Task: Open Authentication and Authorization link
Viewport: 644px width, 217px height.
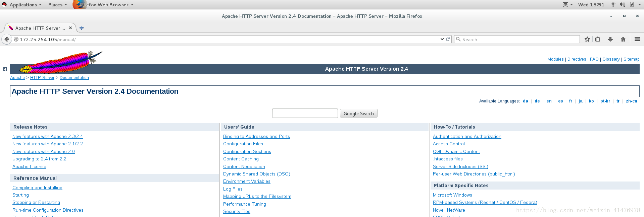Action: click(x=467, y=136)
